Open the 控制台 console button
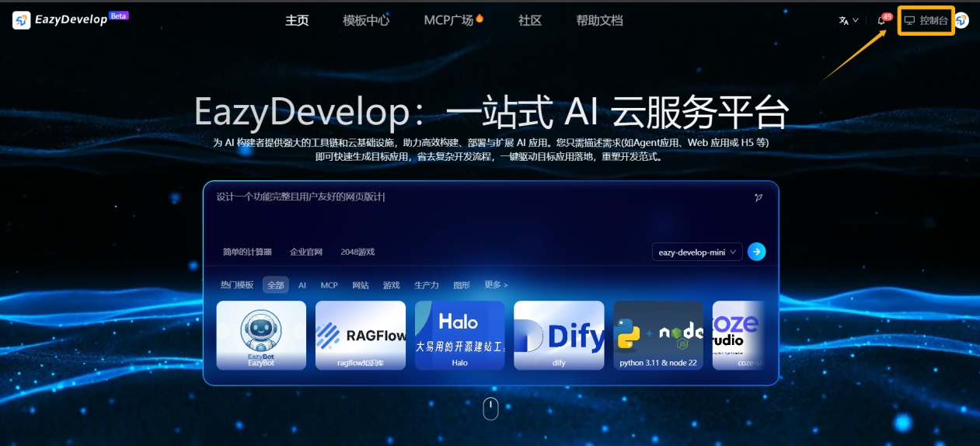The height and width of the screenshot is (446, 980). click(926, 21)
